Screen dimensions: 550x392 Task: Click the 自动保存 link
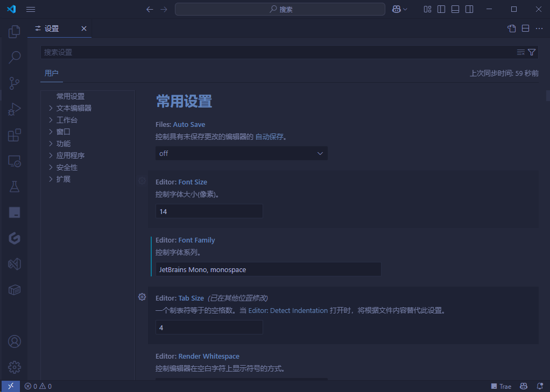[269, 137]
